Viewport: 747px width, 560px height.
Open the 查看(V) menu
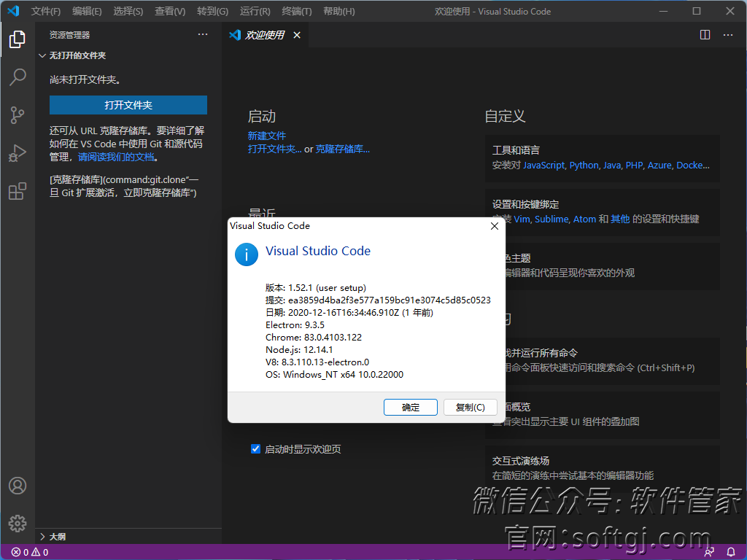(x=170, y=11)
